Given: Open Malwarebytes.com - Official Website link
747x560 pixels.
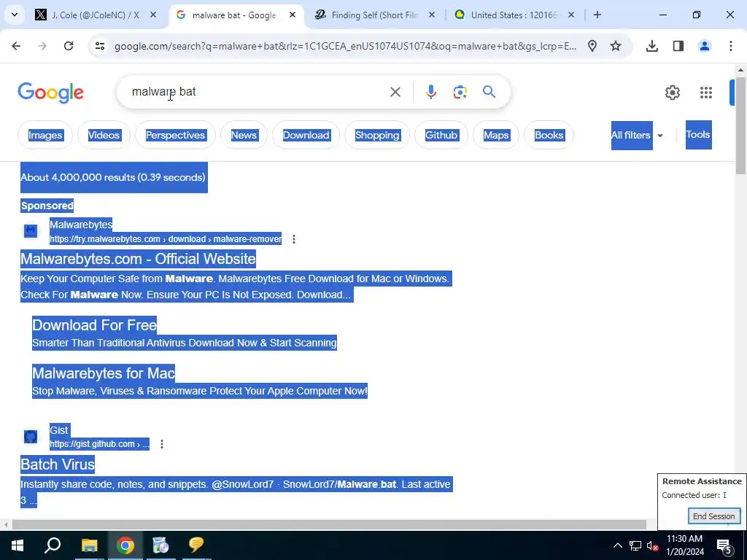Looking at the screenshot, I should 138,259.
